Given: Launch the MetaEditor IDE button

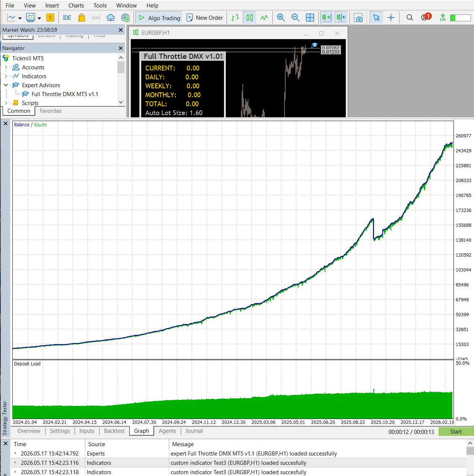Looking at the screenshot, I should [67, 18].
